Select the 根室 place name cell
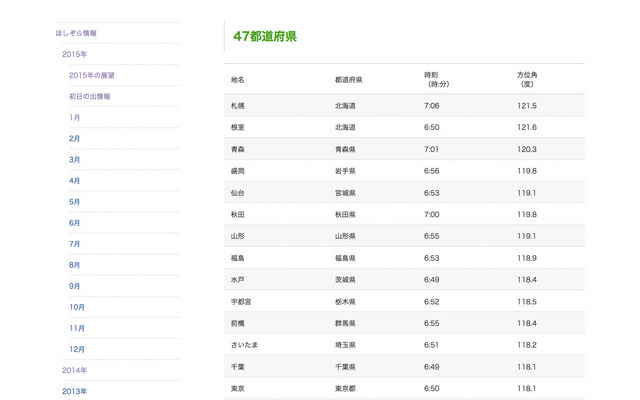Viewport: 640px width, 400px height. pos(238,127)
